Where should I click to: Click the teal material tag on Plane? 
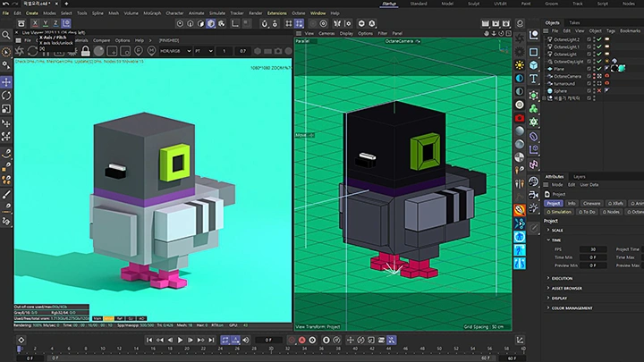(x=622, y=69)
